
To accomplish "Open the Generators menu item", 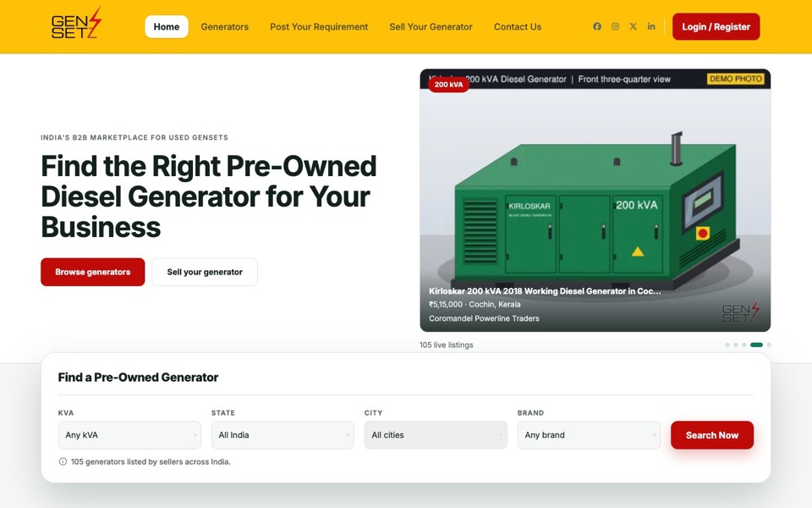I will tap(225, 26).
